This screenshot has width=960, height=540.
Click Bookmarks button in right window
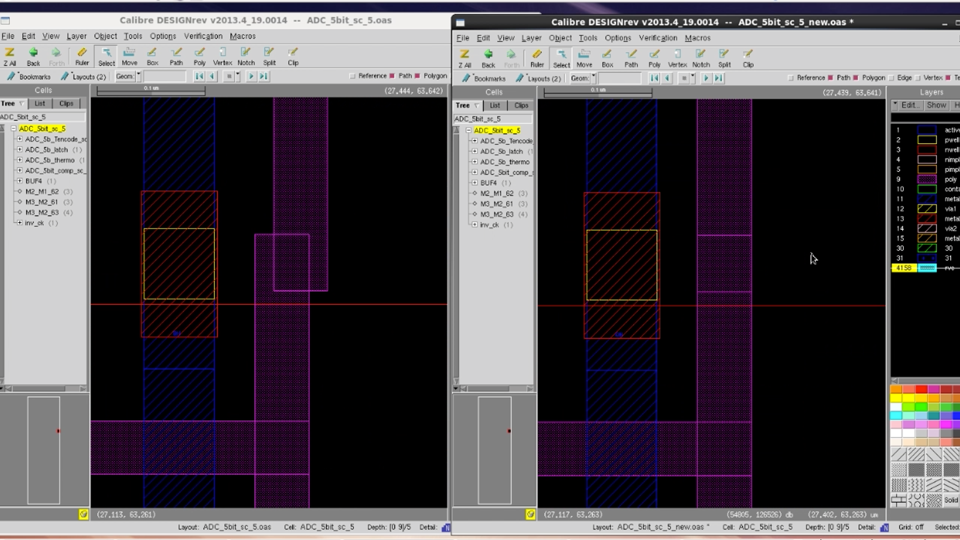click(x=484, y=78)
